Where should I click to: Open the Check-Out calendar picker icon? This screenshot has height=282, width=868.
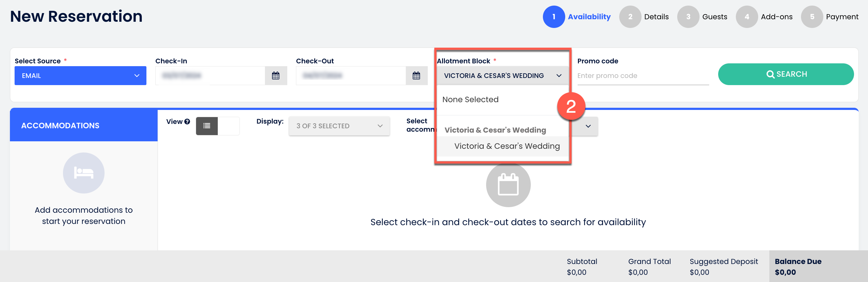[x=416, y=75]
